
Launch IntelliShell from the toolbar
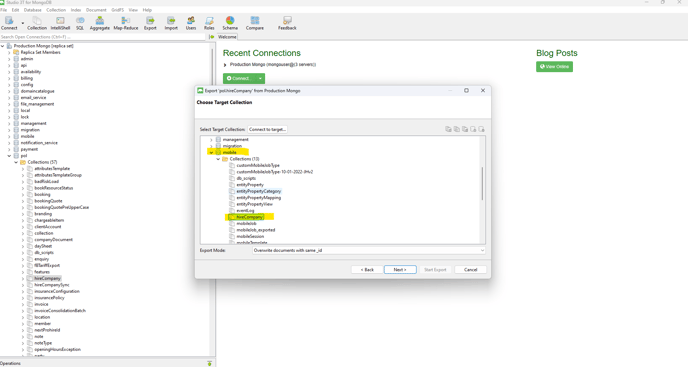point(60,23)
